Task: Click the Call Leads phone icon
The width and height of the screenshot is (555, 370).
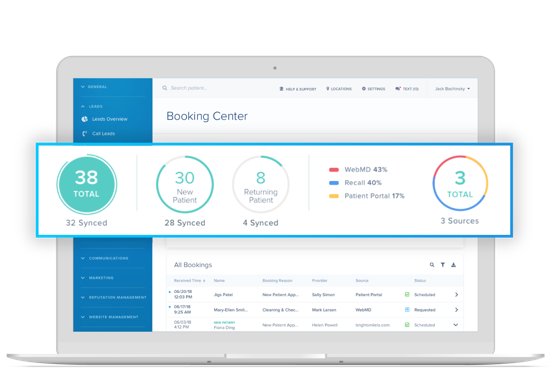Action: (x=85, y=133)
